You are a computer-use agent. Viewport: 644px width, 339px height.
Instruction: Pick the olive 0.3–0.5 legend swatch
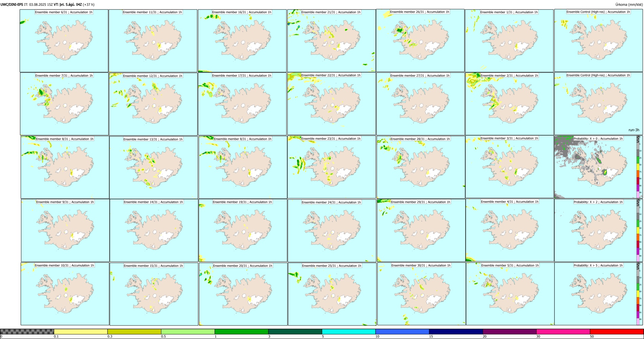pyautogui.click(x=134, y=332)
